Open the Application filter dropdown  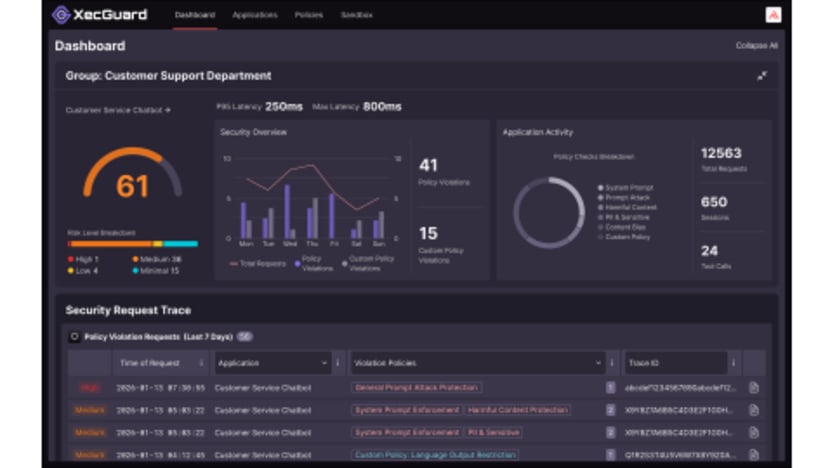click(x=273, y=363)
